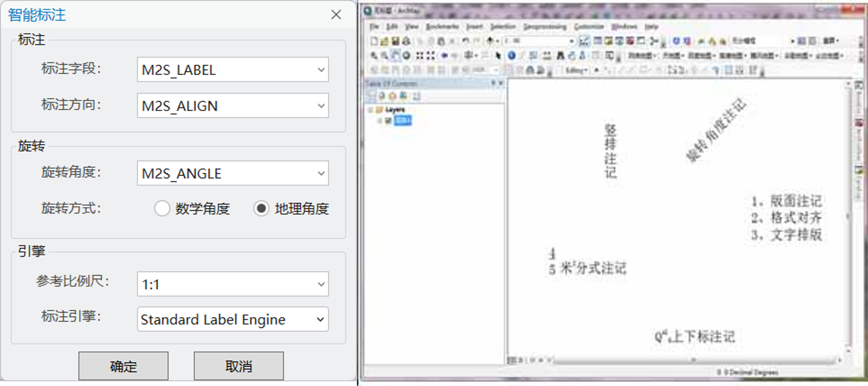The width and height of the screenshot is (868, 386).
Task: Close the Table Of Contents panel
Action: 501,83
